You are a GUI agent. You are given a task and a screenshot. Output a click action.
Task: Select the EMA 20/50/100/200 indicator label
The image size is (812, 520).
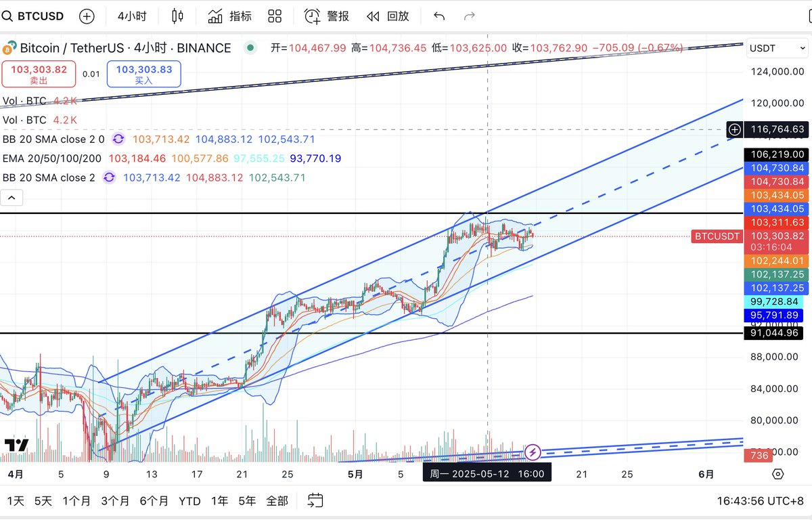pos(53,158)
